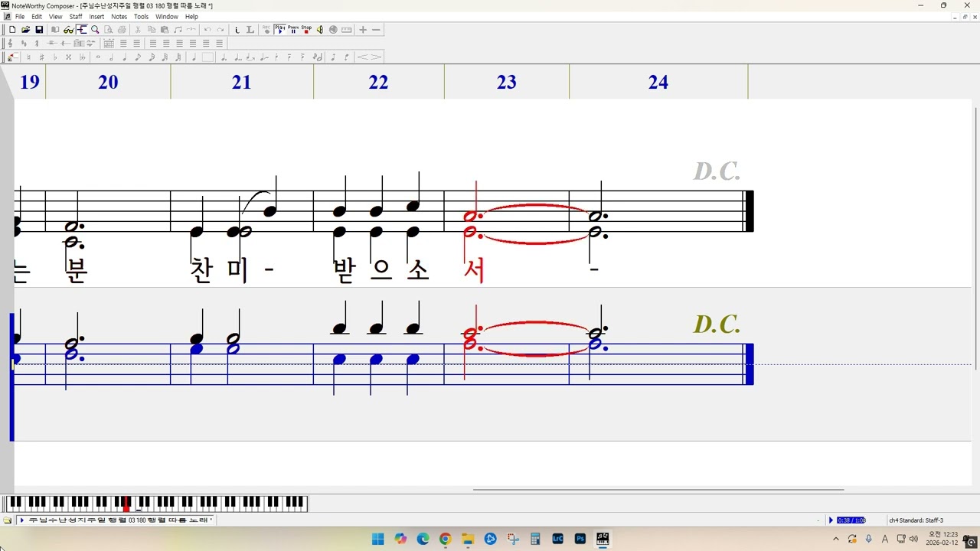Open the viewer-mode glasses icon
This screenshot has width=980, height=551.
click(68, 30)
